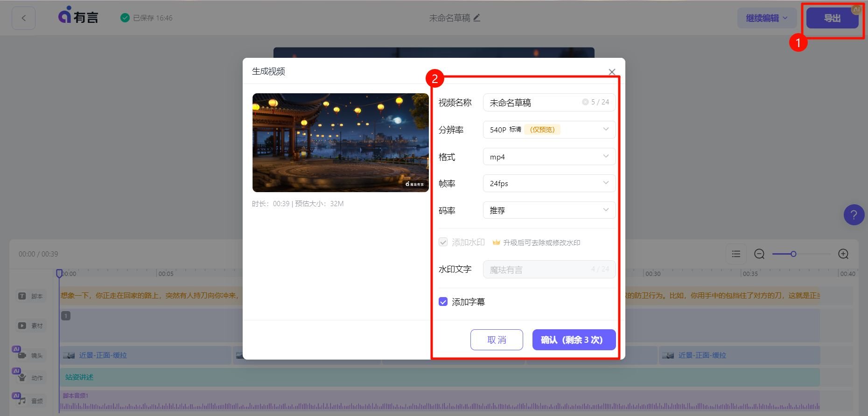Click the zoom in timeline icon
This screenshot has height=416, width=868.
[843, 254]
